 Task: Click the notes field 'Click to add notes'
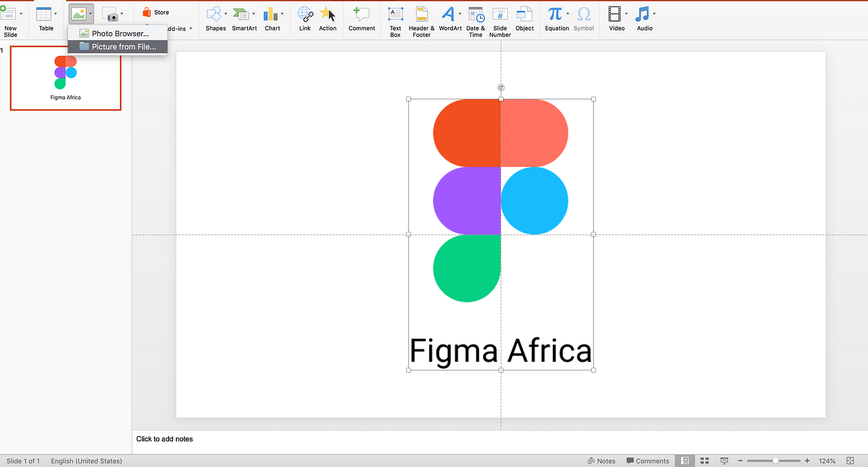[164, 439]
